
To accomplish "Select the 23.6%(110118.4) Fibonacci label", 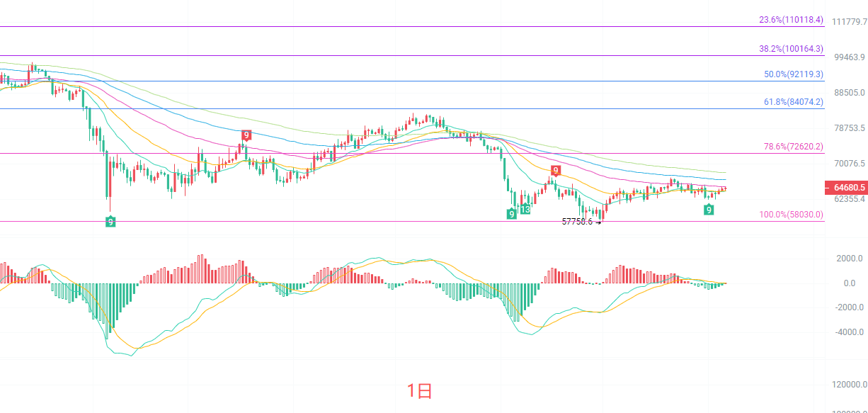I will click(791, 20).
